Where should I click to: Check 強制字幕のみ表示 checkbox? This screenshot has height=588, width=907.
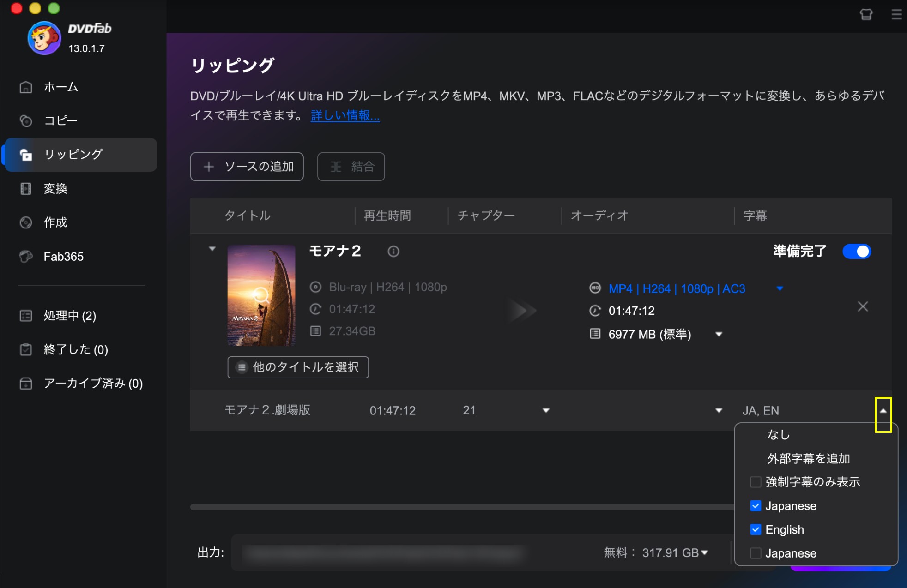point(756,482)
